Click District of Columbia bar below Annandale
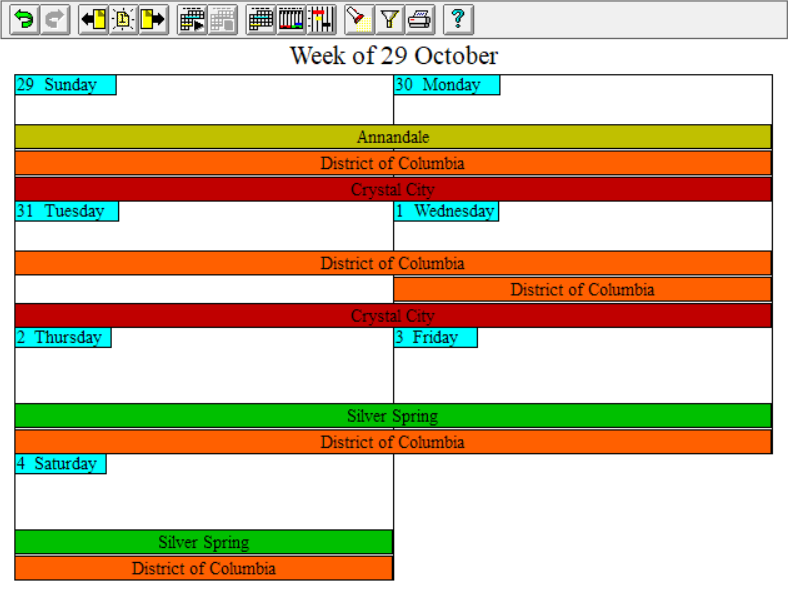Screen dimensions: 788x594 point(393,163)
